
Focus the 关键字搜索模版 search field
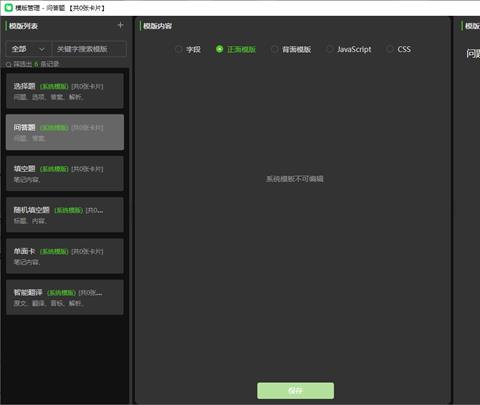[89, 49]
